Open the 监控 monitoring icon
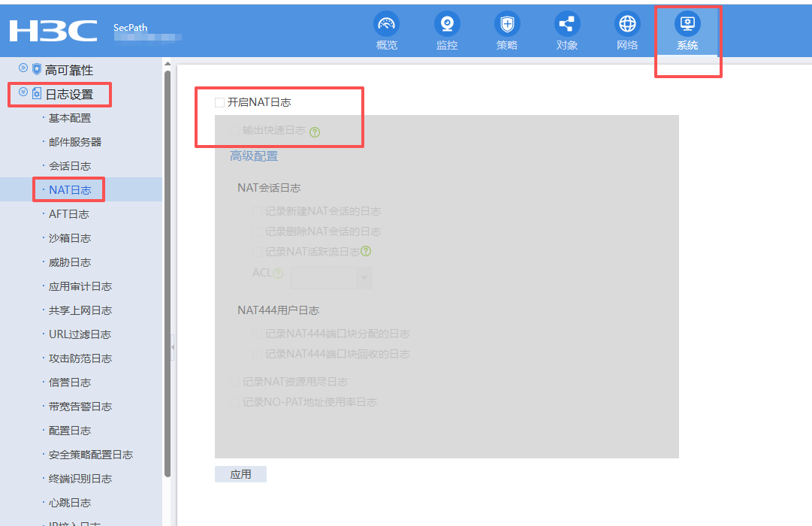The height and width of the screenshot is (526, 812). click(447, 25)
